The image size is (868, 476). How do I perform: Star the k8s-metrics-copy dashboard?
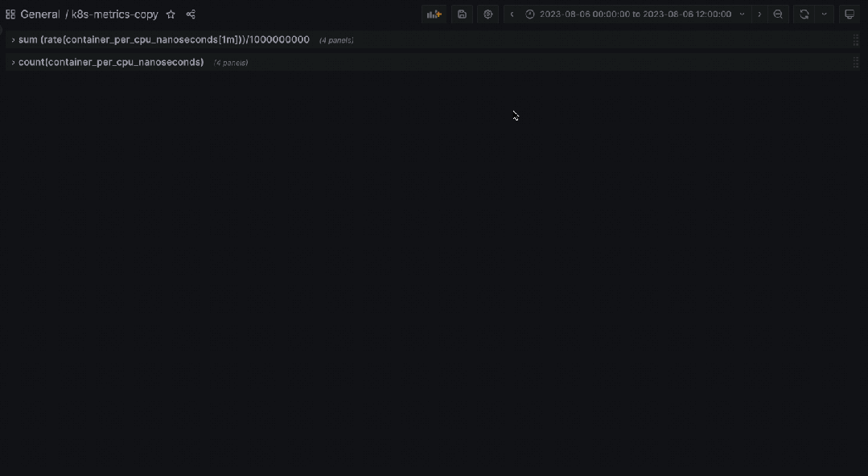pyautogui.click(x=171, y=14)
